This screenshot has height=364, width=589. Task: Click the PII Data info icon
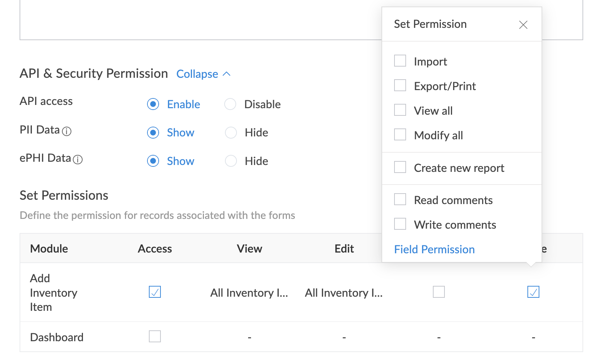[x=67, y=131]
